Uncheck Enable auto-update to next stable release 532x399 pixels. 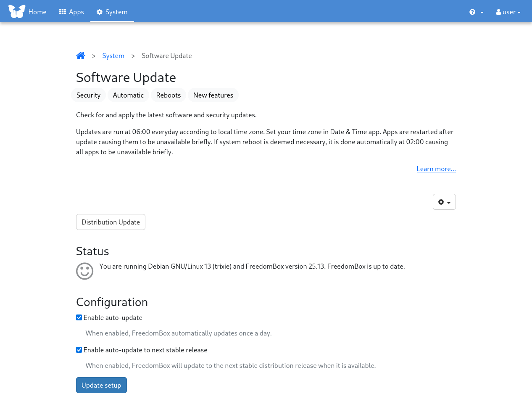coord(79,349)
